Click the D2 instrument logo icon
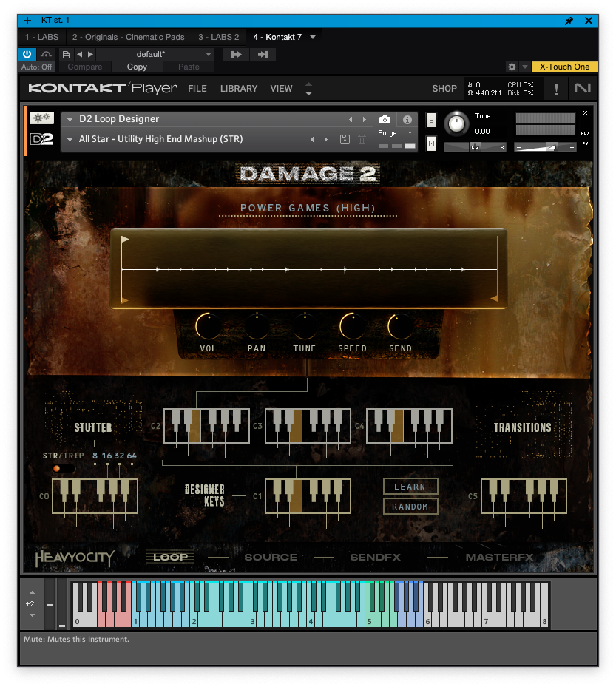 coord(41,139)
